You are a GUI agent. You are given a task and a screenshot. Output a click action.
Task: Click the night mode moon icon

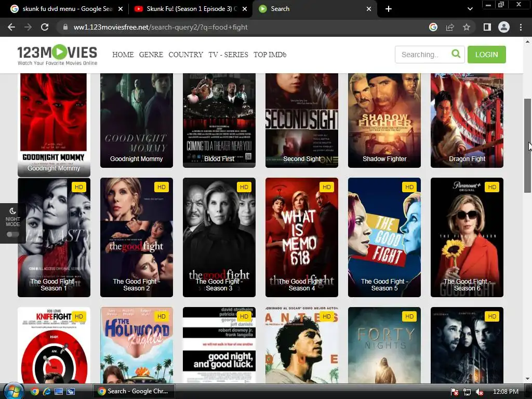[12, 211]
